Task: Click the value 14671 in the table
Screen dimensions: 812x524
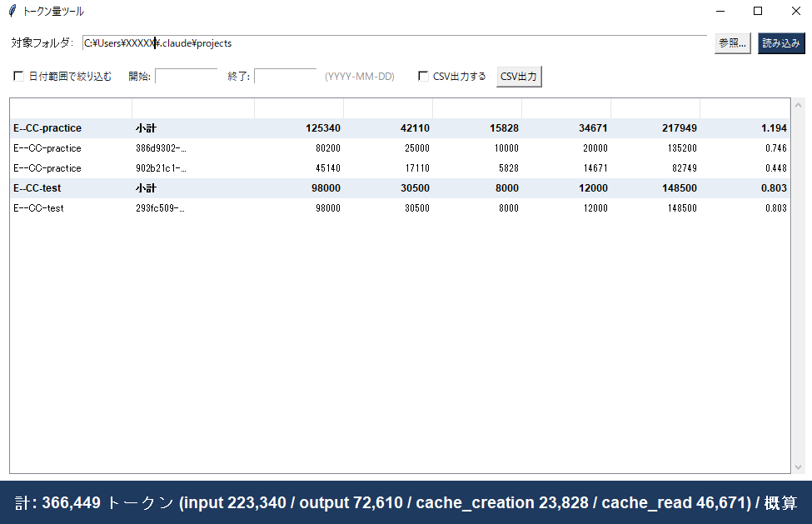Action: tap(595, 168)
